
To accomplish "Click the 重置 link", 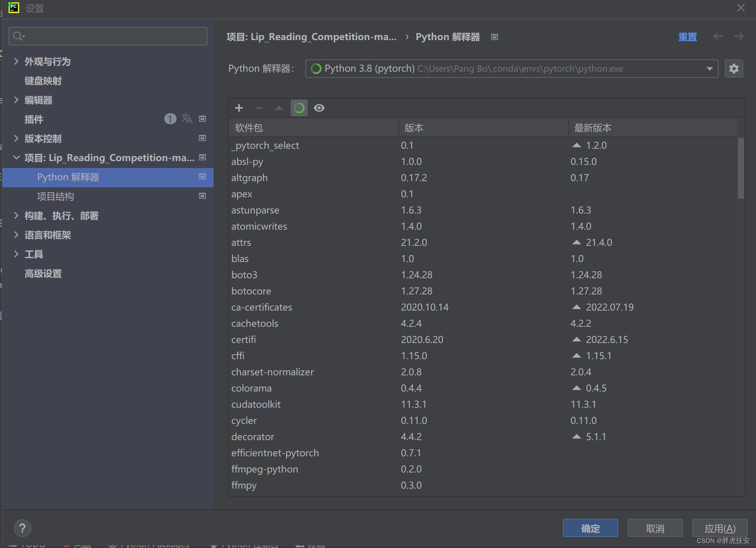I will click(687, 37).
